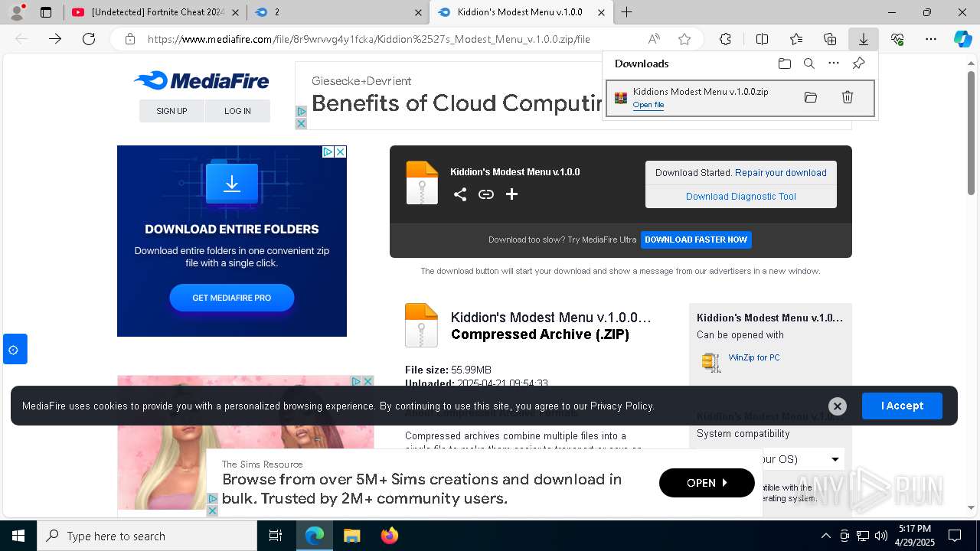The width and height of the screenshot is (980, 551).
Task: Show hidden tray icons chevron
Action: click(x=825, y=536)
